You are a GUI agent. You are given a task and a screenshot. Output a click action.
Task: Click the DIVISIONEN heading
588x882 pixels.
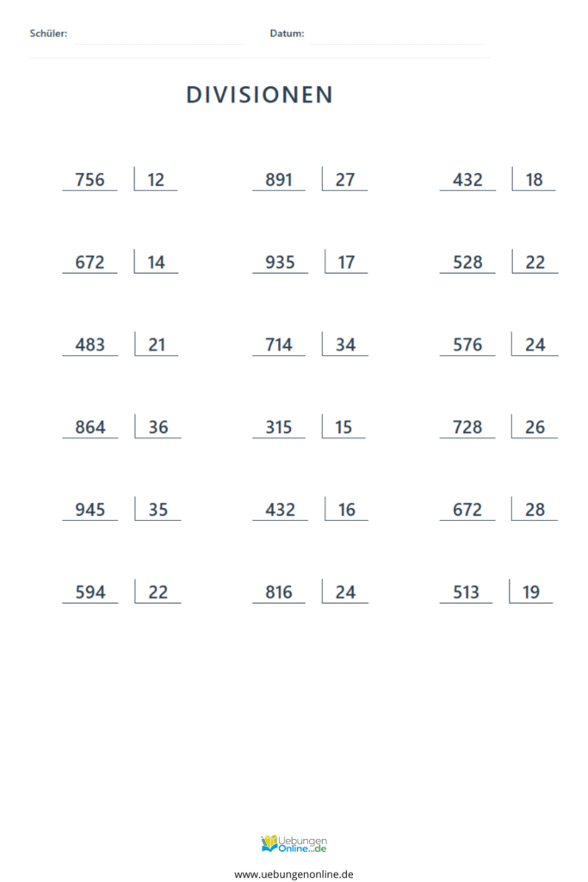coord(260,95)
